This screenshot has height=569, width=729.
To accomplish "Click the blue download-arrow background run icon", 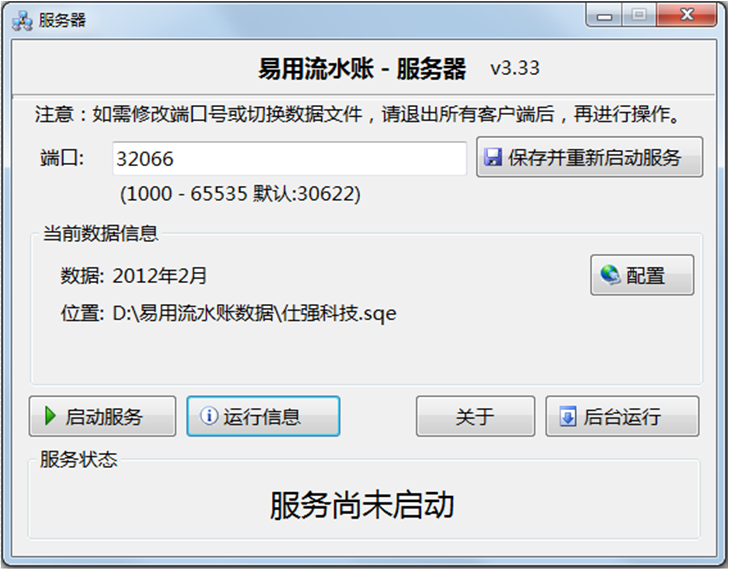I will [x=568, y=416].
